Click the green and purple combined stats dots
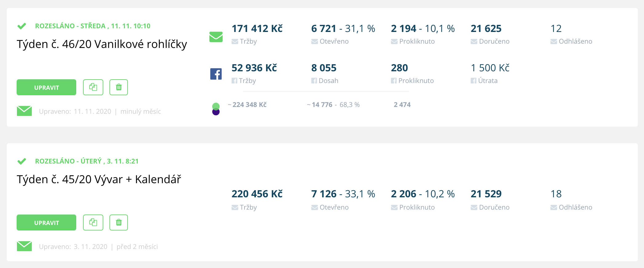 (x=216, y=109)
